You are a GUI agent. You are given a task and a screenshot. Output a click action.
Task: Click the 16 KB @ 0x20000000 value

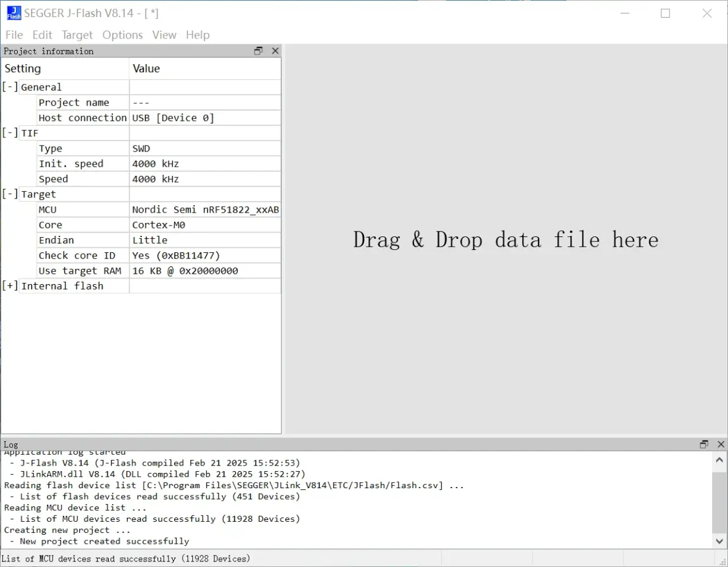[185, 271]
